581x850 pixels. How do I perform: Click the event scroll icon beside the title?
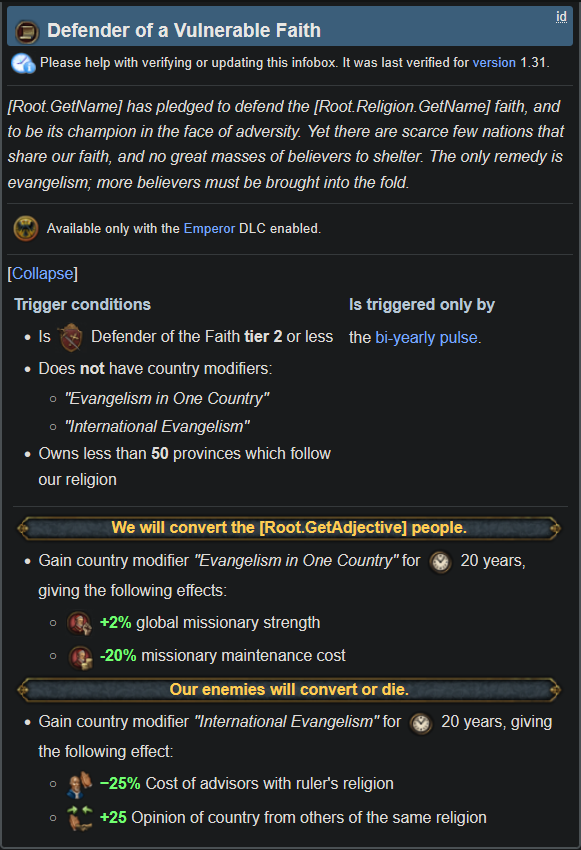[27, 32]
